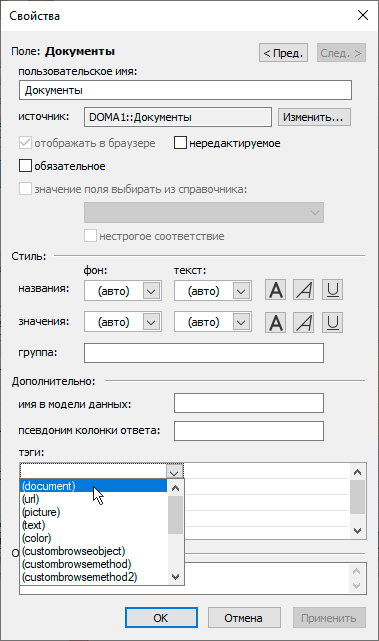Click тэги list scrollbar up arrow
This screenshot has height=641, width=379.
click(x=357, y=472)
